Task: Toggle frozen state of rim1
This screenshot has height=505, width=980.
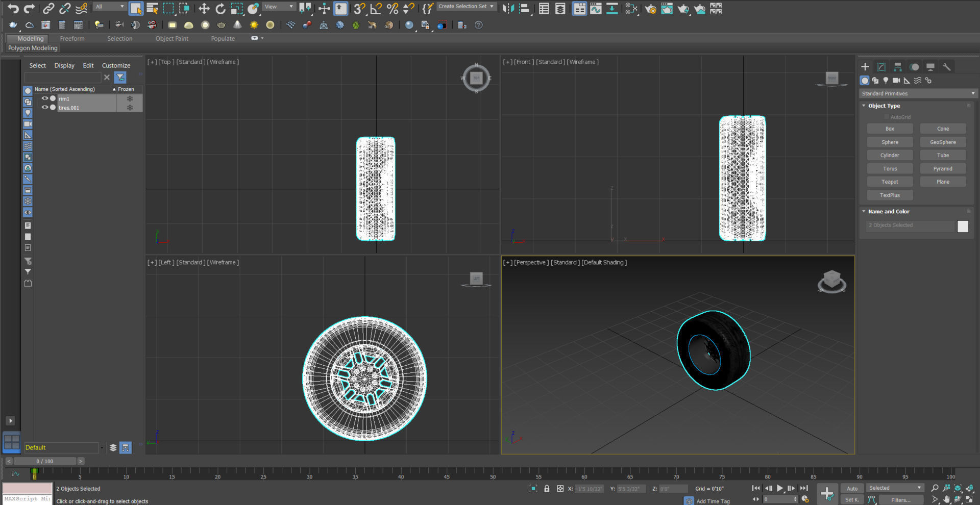Action: point(130,98)
